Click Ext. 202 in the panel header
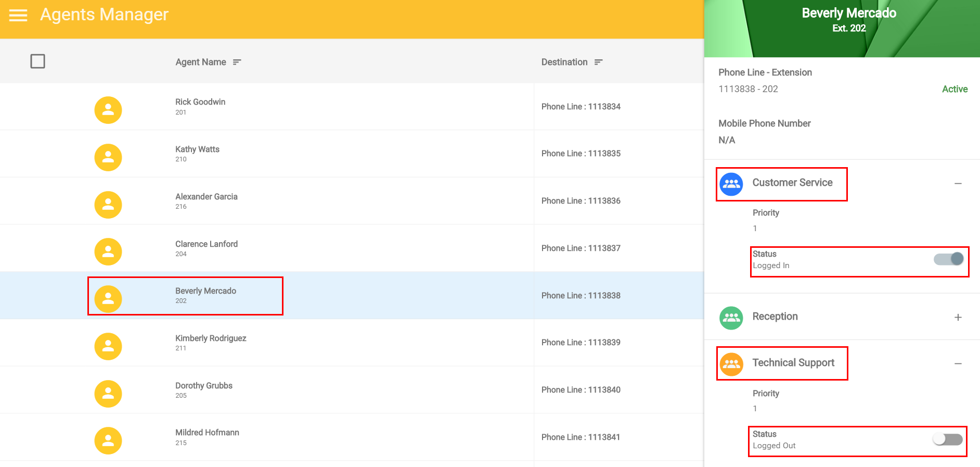 point(849,28)
